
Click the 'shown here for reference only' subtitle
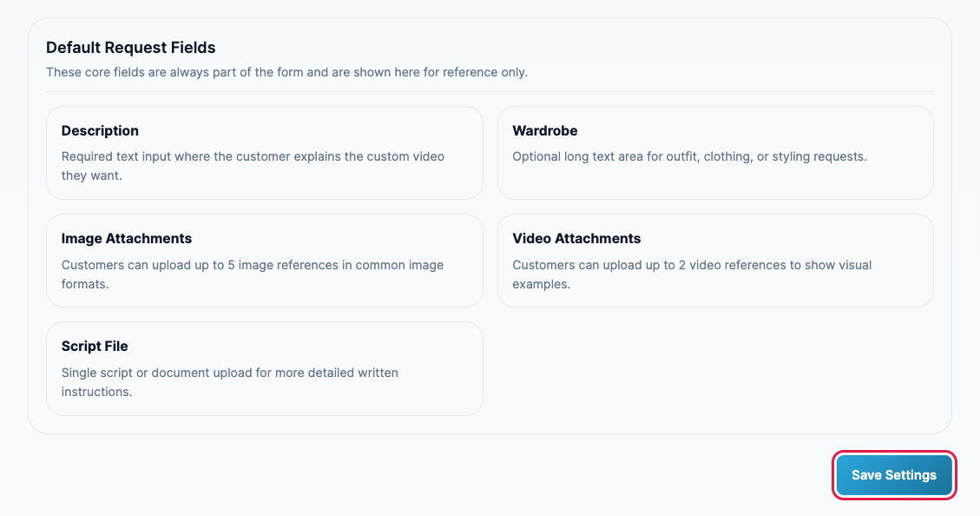(x=286, y=72)
